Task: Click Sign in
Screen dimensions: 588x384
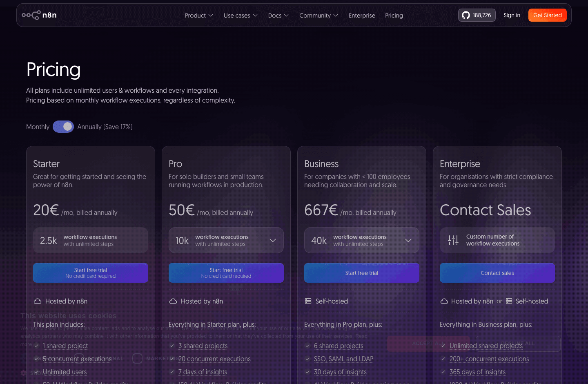Action: point(512,15)
